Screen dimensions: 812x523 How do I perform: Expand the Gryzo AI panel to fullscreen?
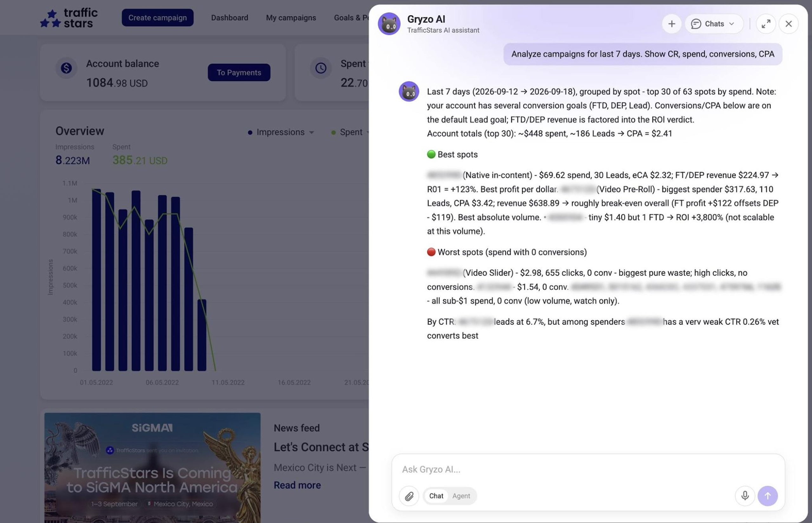click(x=766, y=24)
